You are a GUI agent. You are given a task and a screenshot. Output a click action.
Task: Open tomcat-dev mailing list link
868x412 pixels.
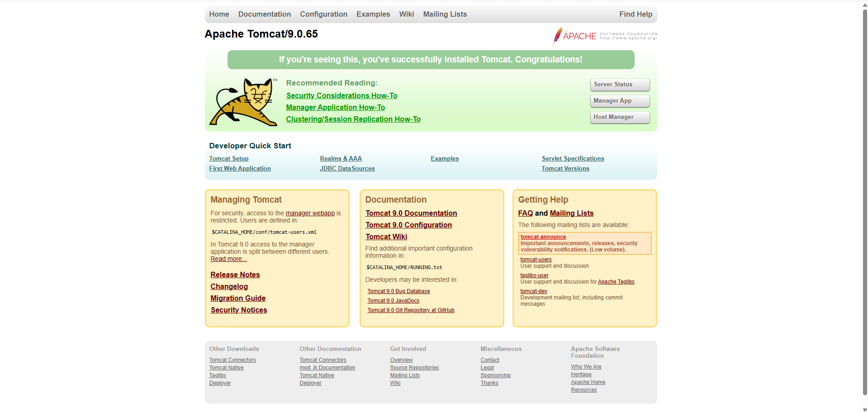(x=534, y=291)
